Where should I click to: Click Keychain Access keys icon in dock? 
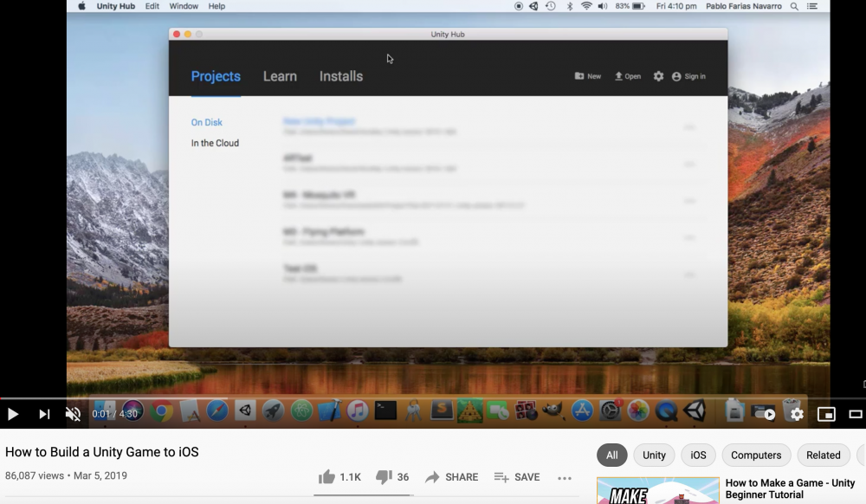tap(414, 411)
